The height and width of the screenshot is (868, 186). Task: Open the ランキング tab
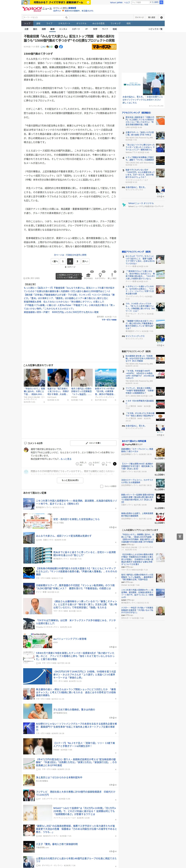coord(115,24)
